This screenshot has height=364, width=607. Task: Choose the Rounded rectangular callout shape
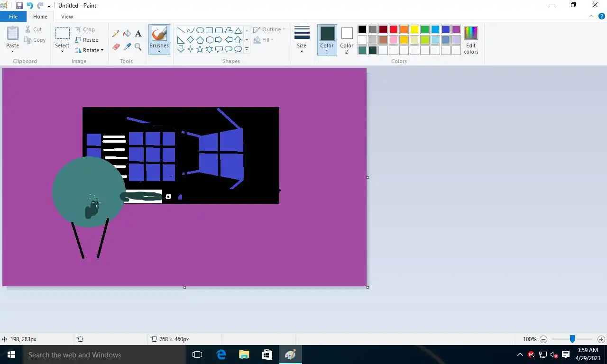[219, 49]
